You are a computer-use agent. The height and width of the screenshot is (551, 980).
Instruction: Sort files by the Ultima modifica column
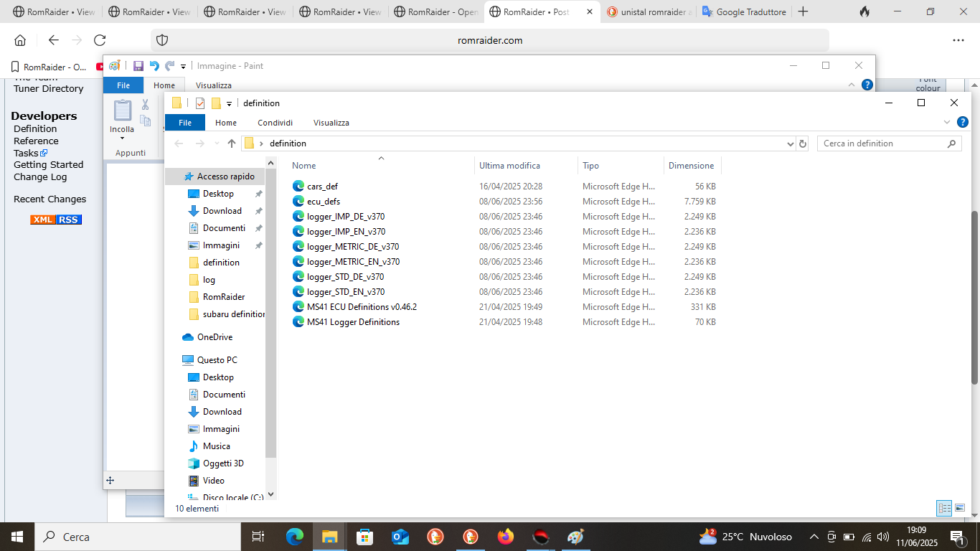509,166
